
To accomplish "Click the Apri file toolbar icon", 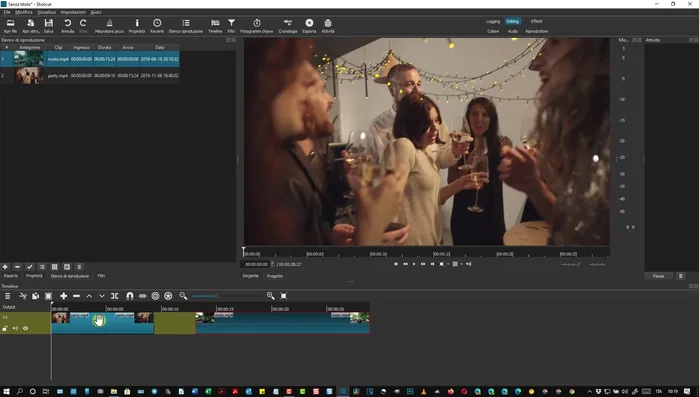I will point(10,26).
